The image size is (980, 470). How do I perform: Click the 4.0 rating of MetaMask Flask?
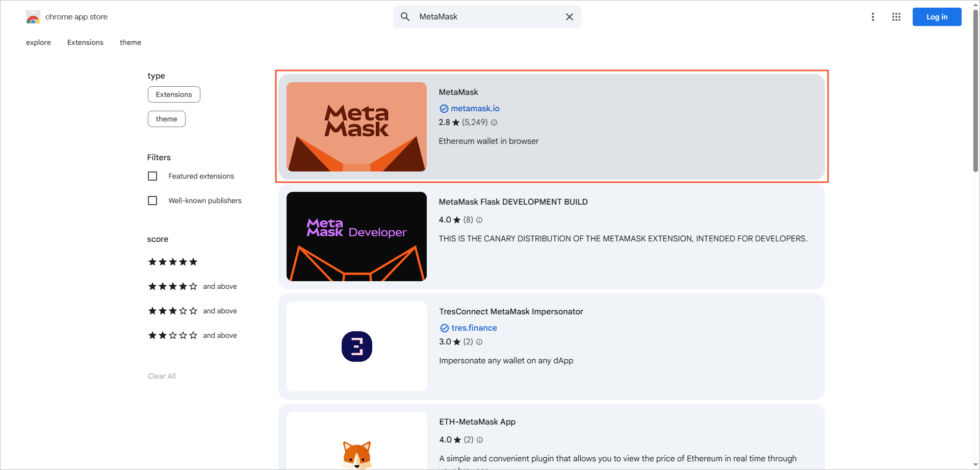point(445,220)
